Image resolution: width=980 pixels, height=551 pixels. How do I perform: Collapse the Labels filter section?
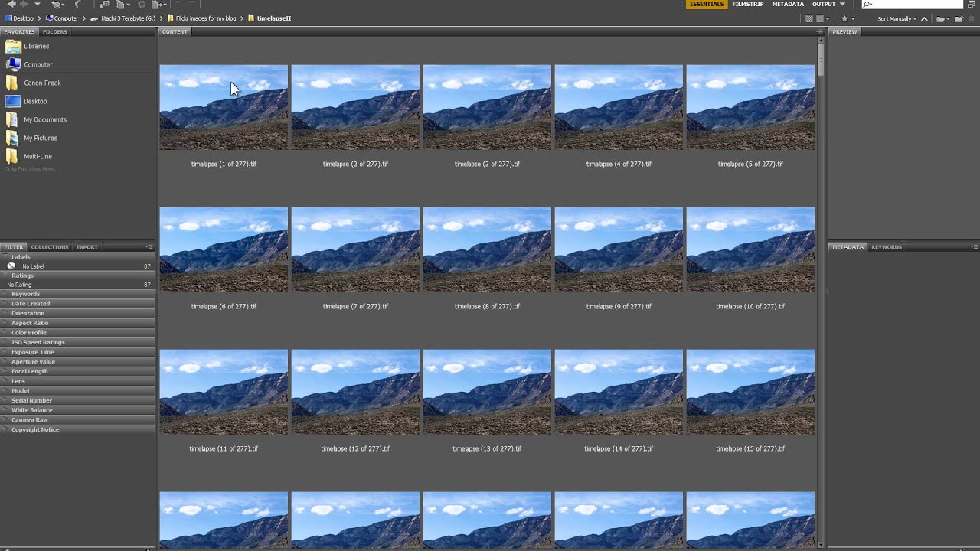(x=77, y=257)
